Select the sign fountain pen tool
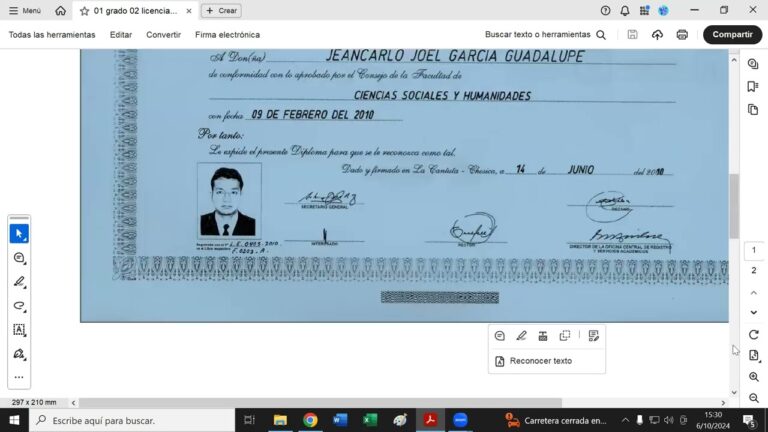The height and width of the screenshot is (432, 768). pyautogui.click(x=19, y=354)
